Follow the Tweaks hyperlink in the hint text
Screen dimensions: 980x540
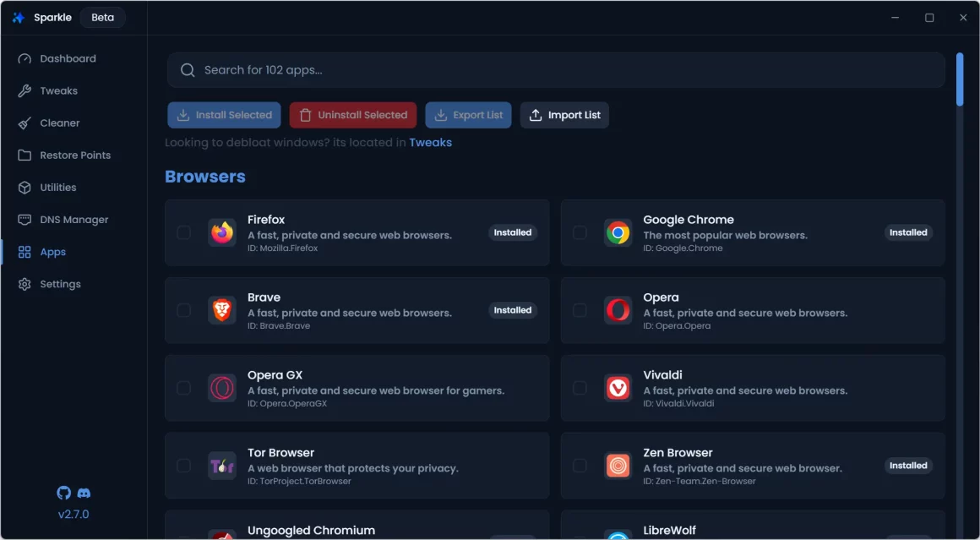[430, 143]
